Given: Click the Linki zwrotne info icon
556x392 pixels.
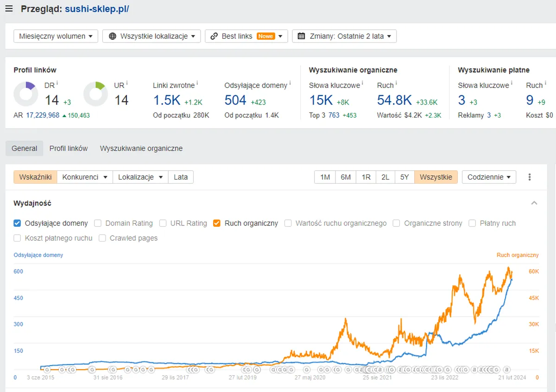Looking at the screenshot, I should [x=197, y=83].
